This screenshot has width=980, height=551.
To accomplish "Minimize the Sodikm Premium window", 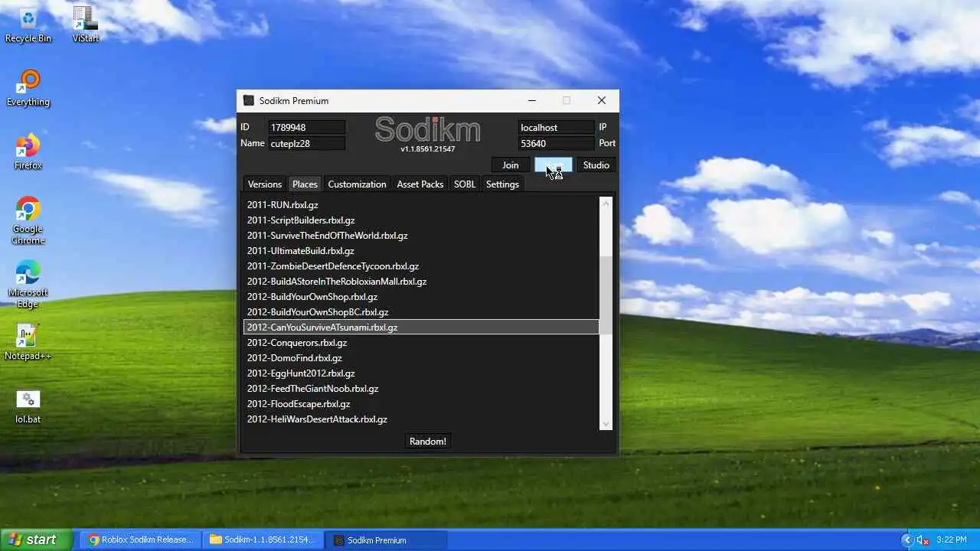I will pyautogui.click(x=532, y=100).
